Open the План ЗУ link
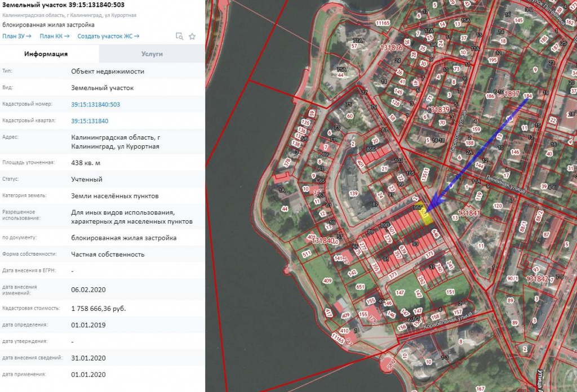 16,36
